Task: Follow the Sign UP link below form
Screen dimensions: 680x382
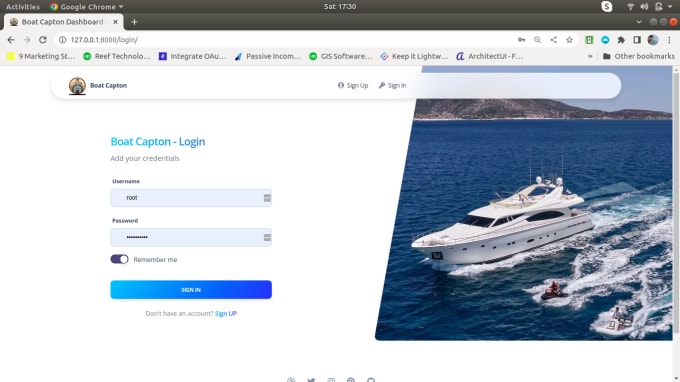Action: click(226, 313)
